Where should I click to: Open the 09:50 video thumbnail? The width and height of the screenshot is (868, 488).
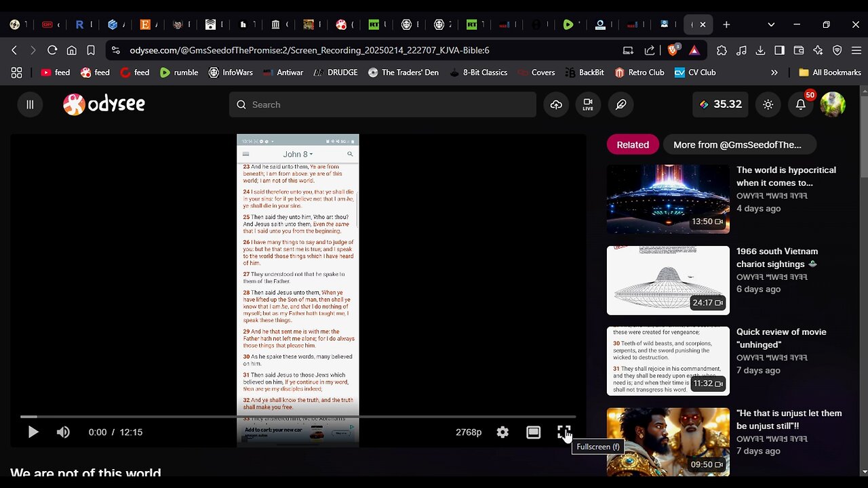point(668,443)
